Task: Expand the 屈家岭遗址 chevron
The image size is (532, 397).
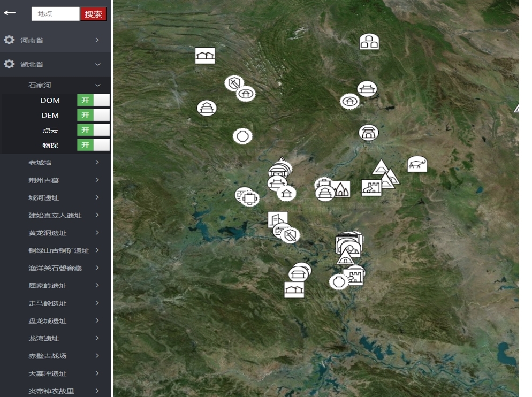Action: point(97,285)
